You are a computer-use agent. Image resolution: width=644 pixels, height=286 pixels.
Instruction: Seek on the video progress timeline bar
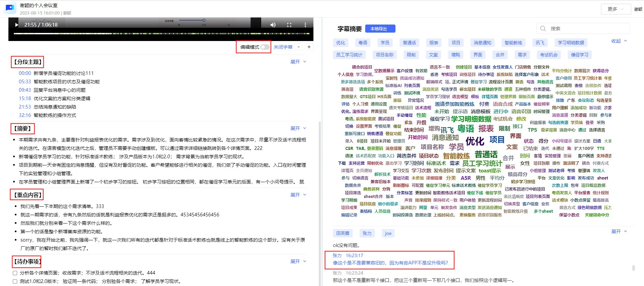tap(161, 34)
